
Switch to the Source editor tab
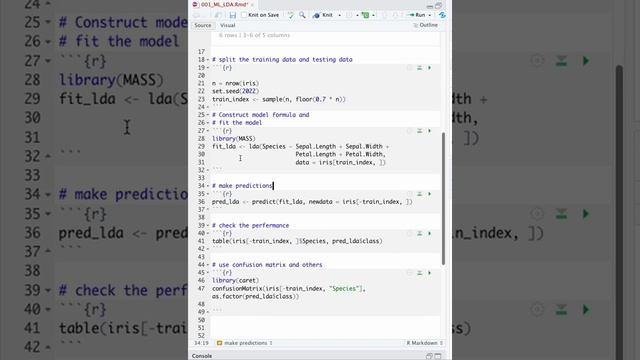203,25
